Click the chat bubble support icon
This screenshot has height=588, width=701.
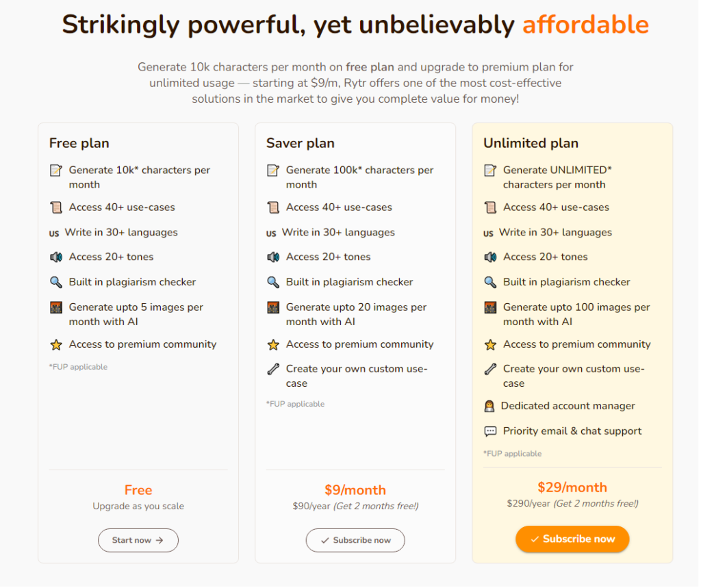pos(490,431)
